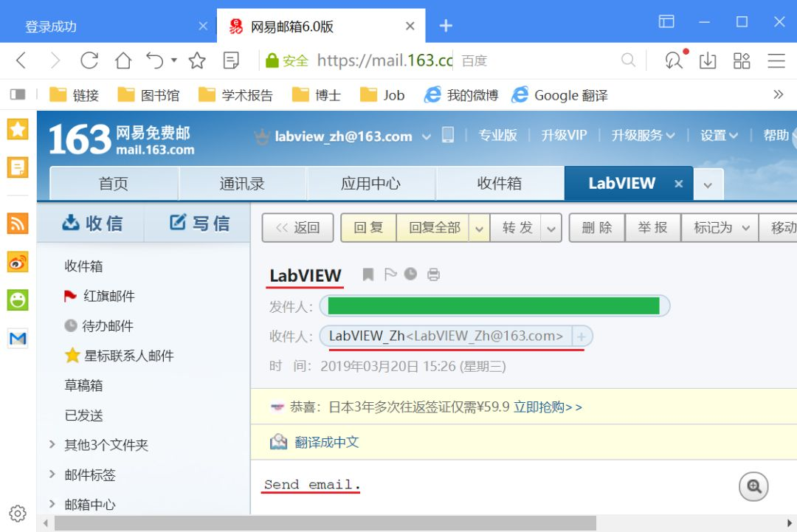This screenshot has height=532, width=797.
Task: Open the extensions grid icon
Action: [742, 61]
